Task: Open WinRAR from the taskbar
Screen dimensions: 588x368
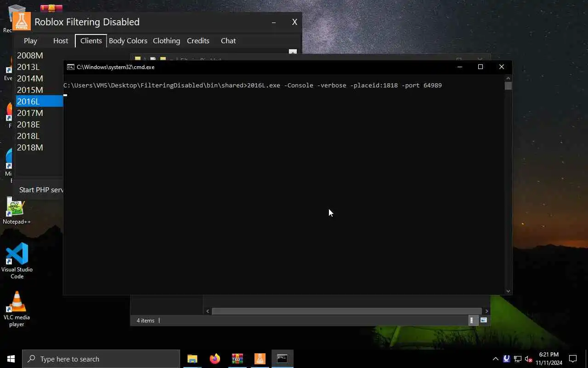Action: point(237,359)
